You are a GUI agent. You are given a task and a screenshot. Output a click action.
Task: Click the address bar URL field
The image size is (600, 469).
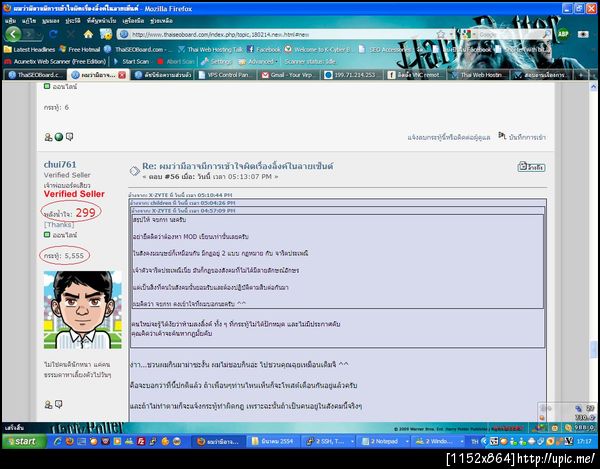coord(283,34)
